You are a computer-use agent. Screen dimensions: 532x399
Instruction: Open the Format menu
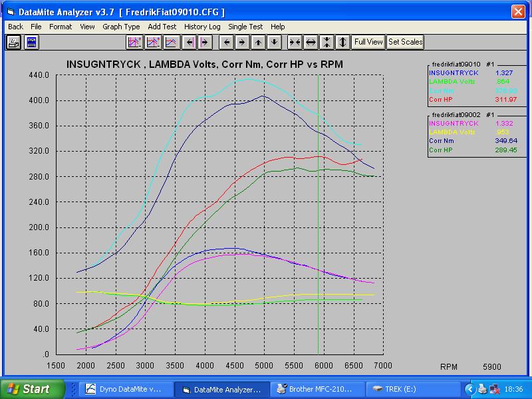(61, 27)
